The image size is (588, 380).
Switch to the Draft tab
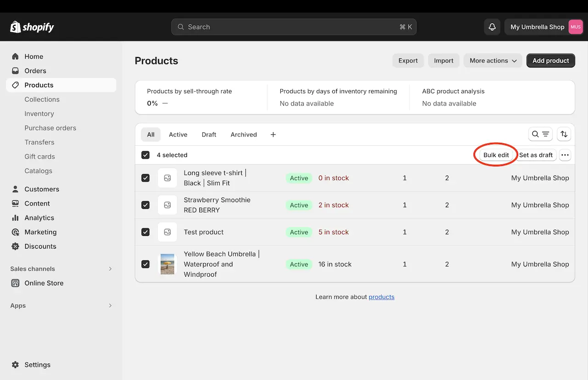[x=209, y=135]
